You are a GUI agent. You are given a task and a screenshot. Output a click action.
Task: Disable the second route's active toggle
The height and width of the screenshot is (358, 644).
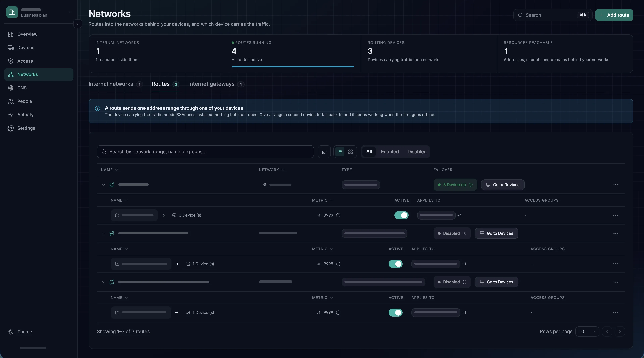coord(395,264)
